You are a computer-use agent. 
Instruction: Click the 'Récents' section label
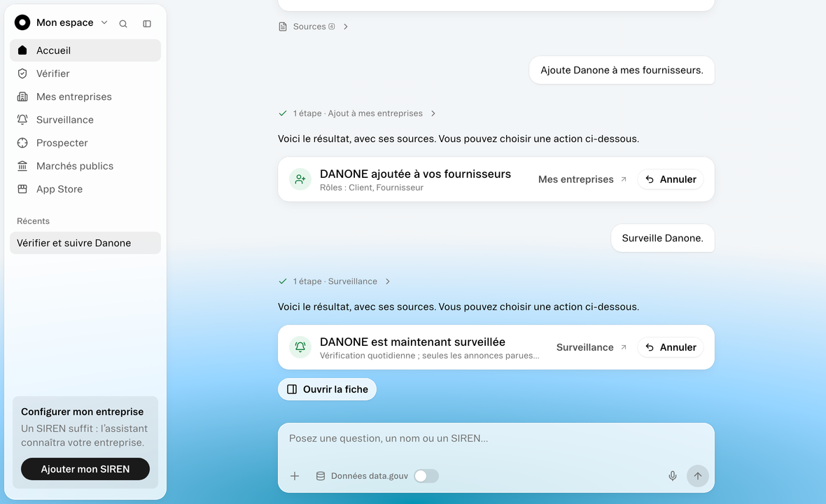(x=33, y=222)
